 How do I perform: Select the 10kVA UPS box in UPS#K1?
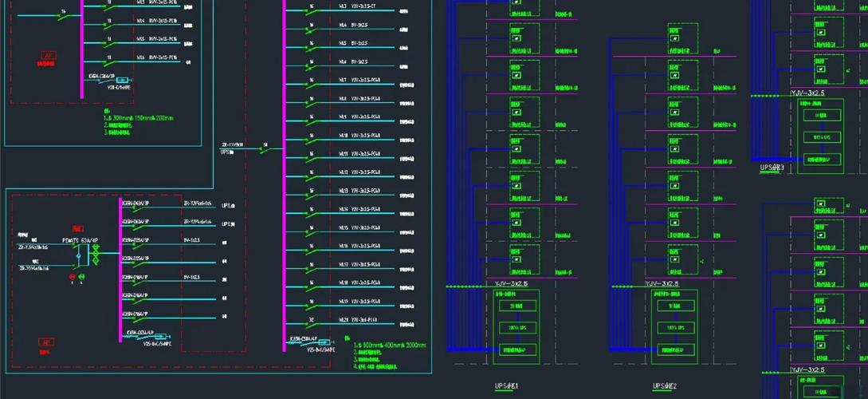click(512, 328)
